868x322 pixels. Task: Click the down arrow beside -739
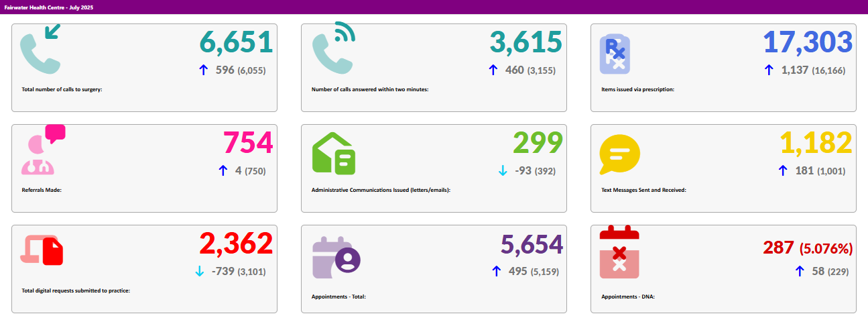coord(199,271)
